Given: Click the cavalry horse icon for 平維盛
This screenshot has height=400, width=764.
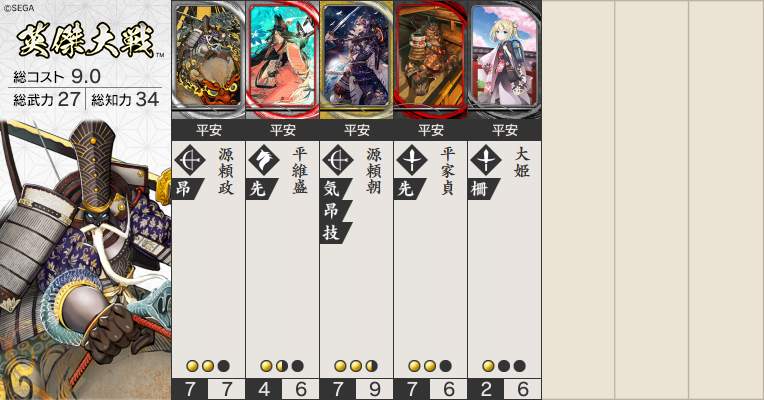Looking at the screenshot, I should pyautogui.click(x=264, y=160).
